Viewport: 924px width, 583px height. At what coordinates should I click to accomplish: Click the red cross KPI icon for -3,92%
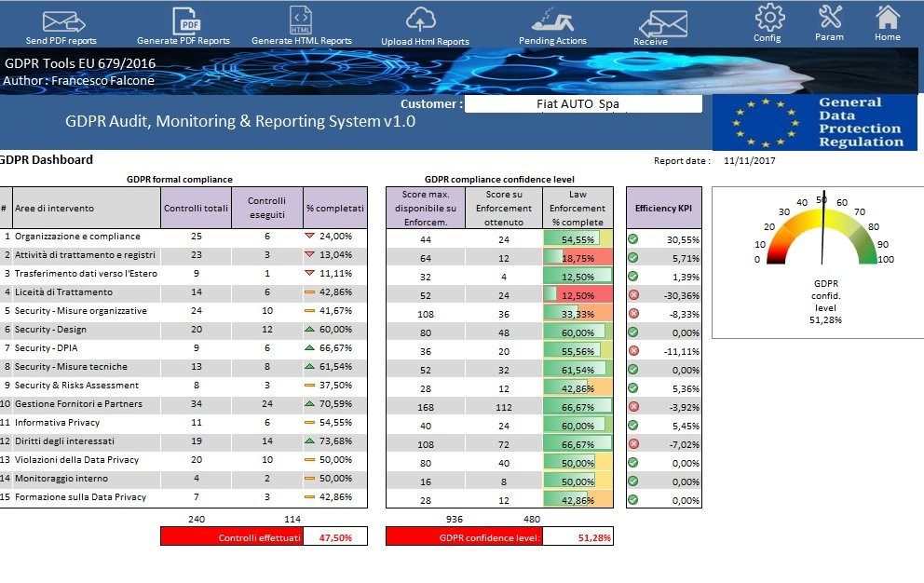pos(633,407)
